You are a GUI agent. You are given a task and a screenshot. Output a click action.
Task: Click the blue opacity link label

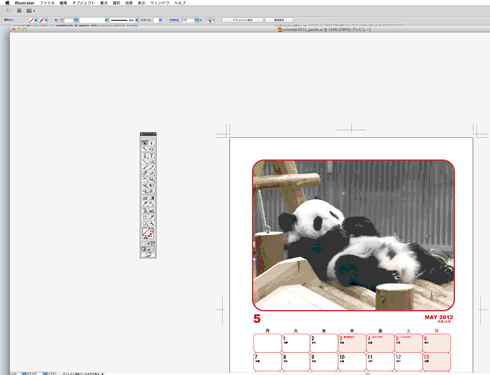174,20
